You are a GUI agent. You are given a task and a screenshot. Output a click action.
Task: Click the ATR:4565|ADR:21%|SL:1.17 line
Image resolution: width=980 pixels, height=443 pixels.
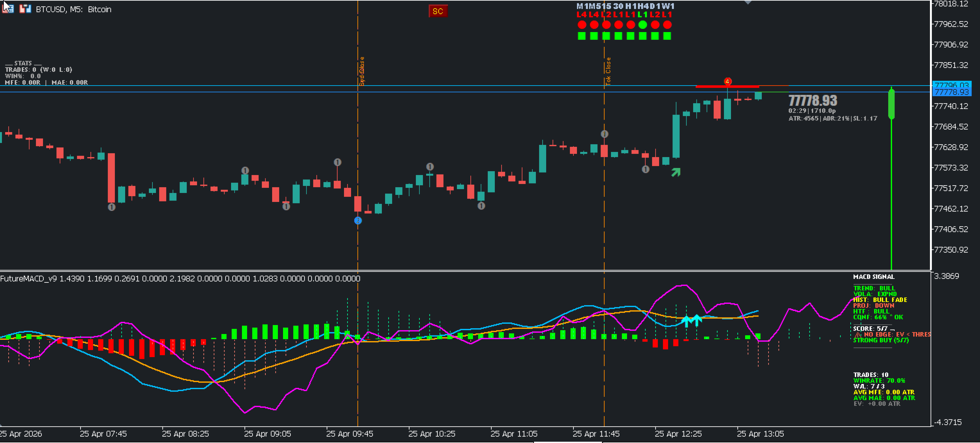pos(833,118)
